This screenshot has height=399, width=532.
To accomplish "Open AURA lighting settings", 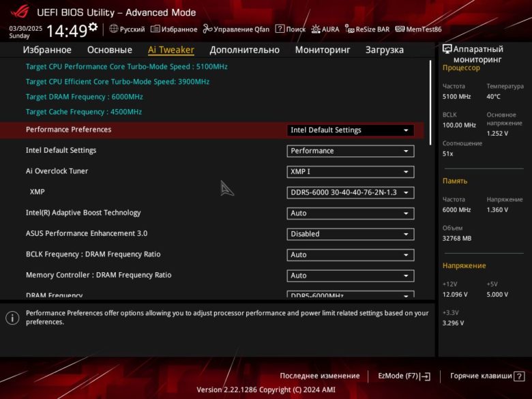I will coord(325,29).
